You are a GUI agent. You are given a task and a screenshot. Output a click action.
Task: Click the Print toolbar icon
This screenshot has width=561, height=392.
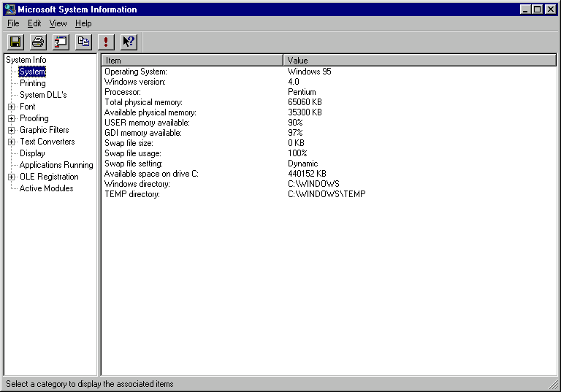(38, 42)
